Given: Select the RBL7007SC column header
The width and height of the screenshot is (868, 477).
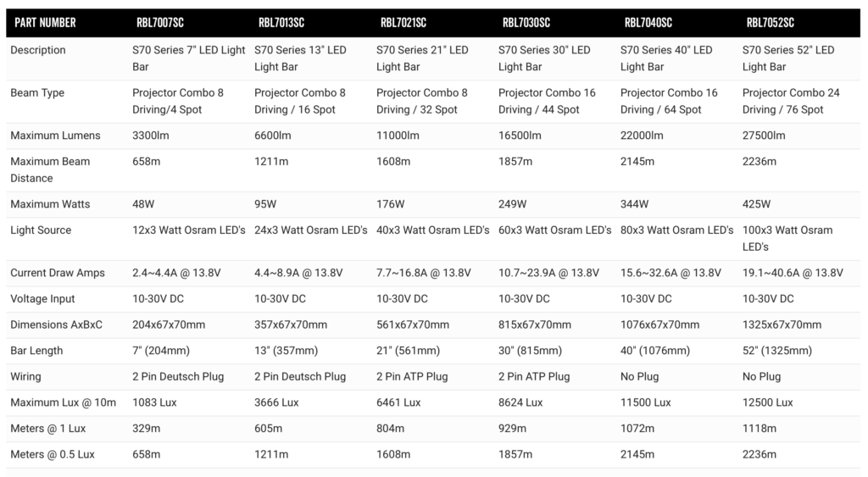Looking at the screenshot, I should [160, 23].
